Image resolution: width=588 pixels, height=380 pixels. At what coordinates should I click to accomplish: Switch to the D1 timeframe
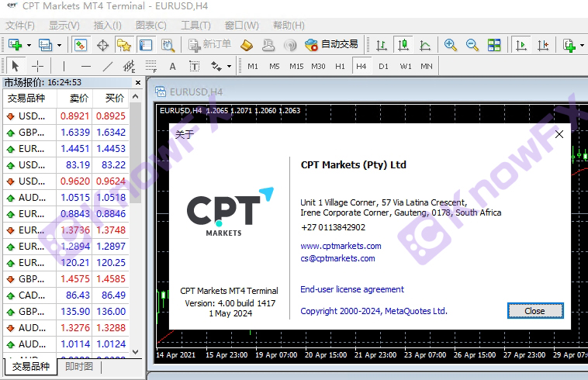pos(383,67)
